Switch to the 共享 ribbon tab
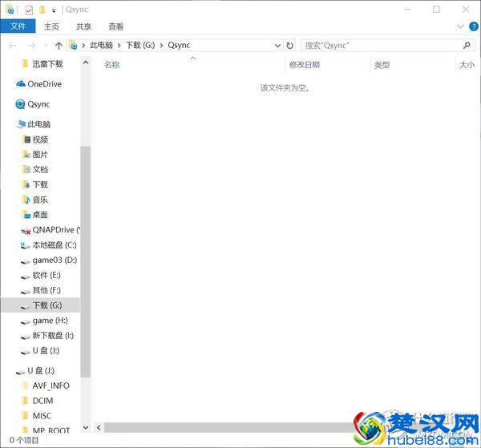Image resolution: width=481 pixels, height=448 pixels. 83,26
